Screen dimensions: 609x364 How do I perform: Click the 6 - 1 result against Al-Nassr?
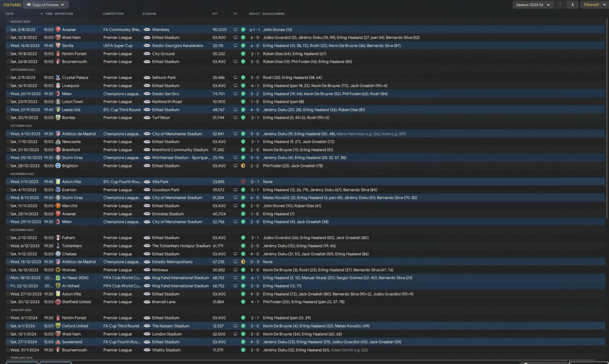[x=255, y=278]
